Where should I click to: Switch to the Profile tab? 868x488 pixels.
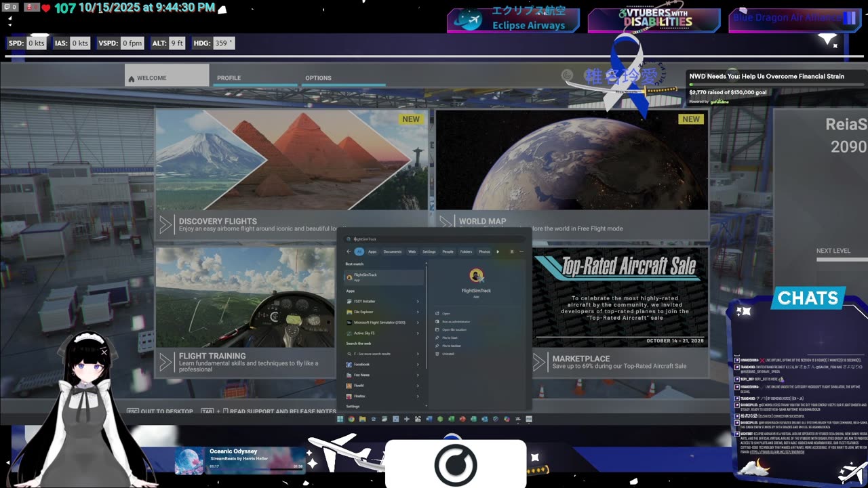pos(254,78)
